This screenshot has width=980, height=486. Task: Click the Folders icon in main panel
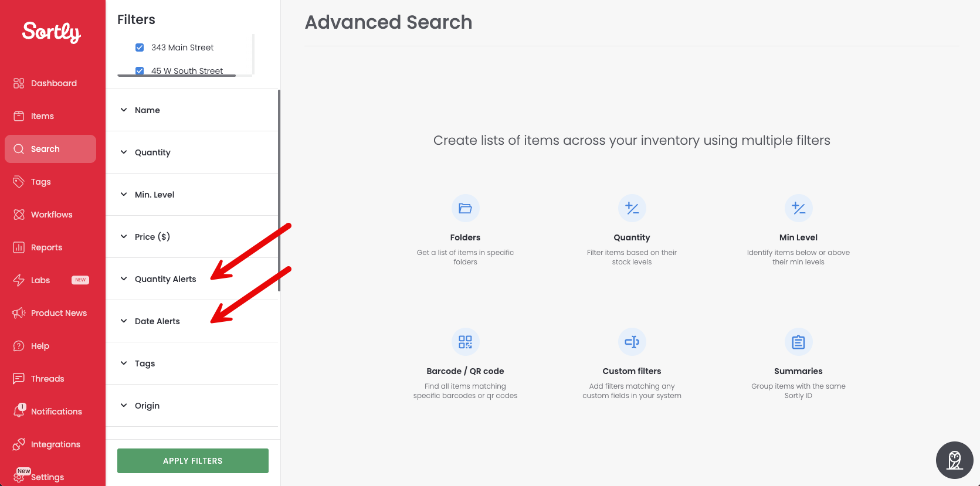(465, 208)
